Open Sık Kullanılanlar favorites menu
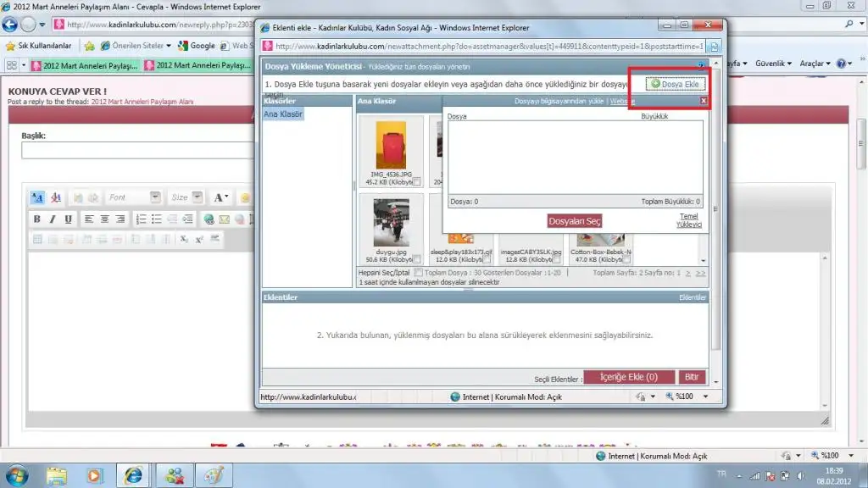The image size is (868, 488). pyautogui.click(x=38, y=46)
